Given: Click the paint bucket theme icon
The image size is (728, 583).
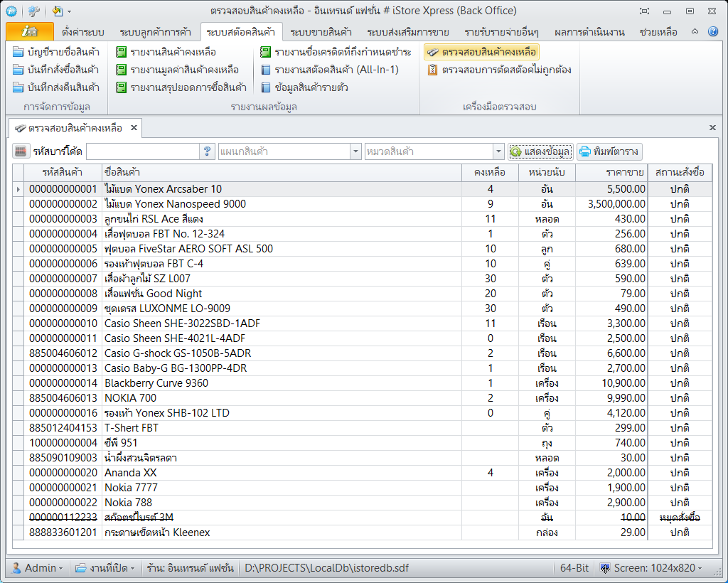Looking at the screenshot, I should point(57,11).
